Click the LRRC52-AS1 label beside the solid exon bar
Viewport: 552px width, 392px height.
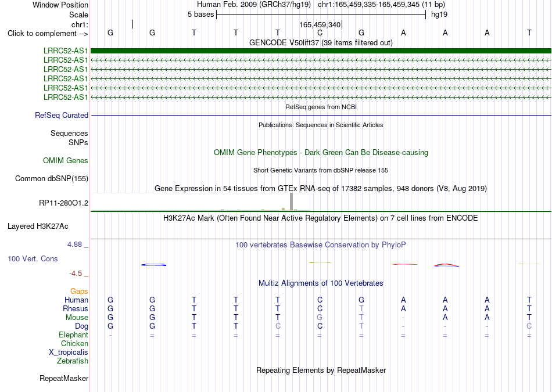66,51
